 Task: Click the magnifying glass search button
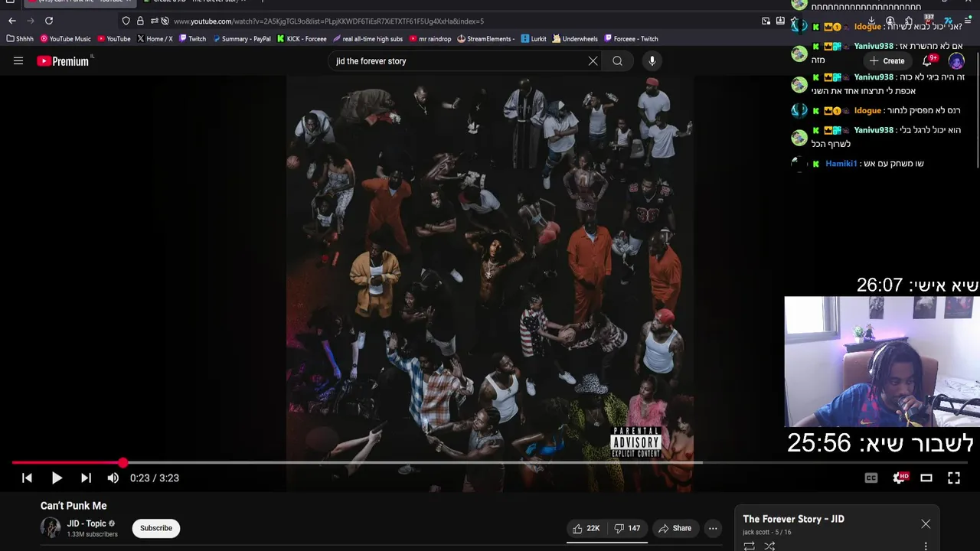coord(617,61)
